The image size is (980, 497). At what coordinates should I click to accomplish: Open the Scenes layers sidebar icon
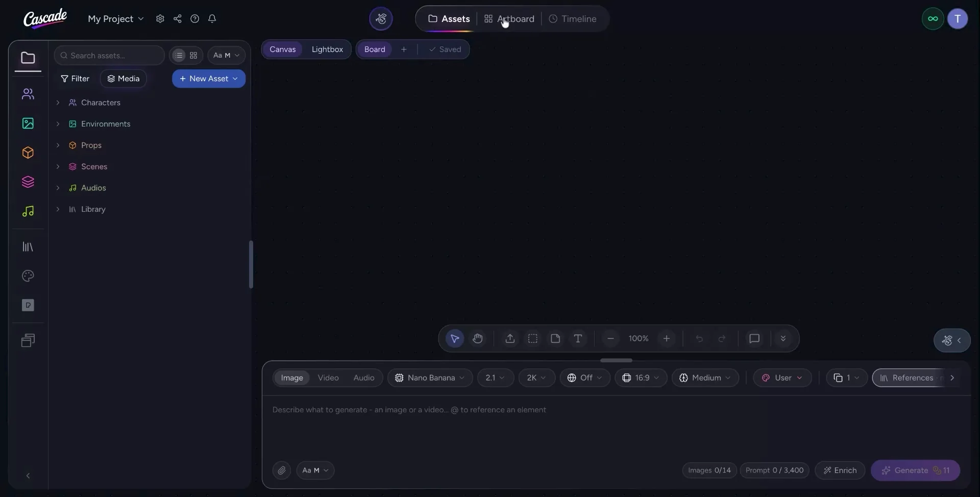pyautogui.click(x=28, y=182)
